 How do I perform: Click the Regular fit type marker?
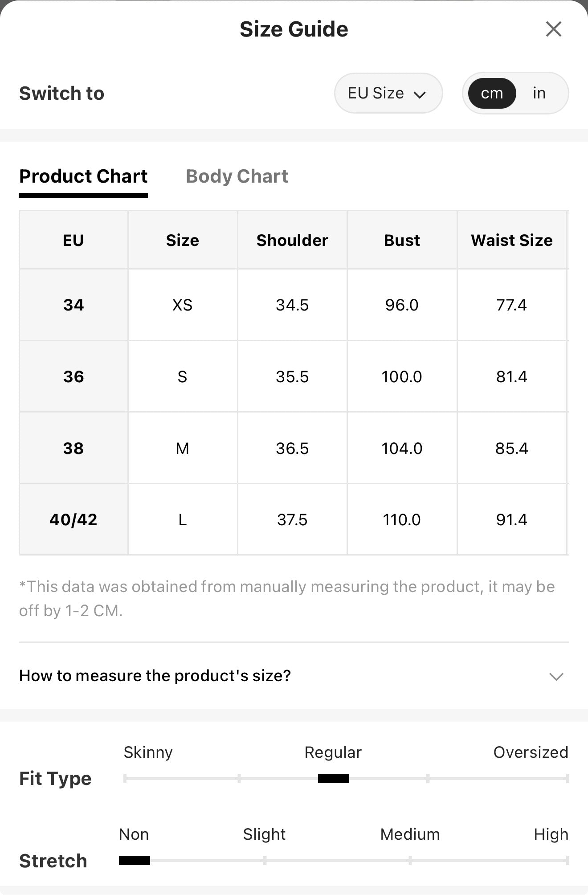pos(334,778)
